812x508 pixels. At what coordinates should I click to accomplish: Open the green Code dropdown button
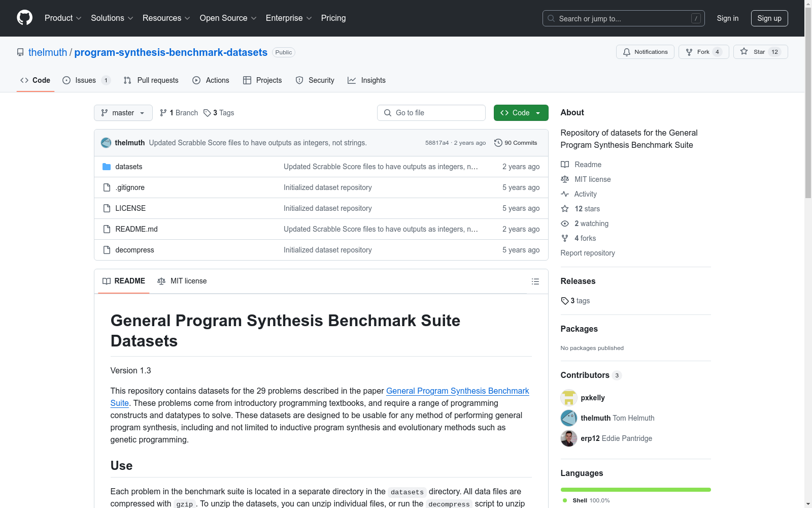521,113
